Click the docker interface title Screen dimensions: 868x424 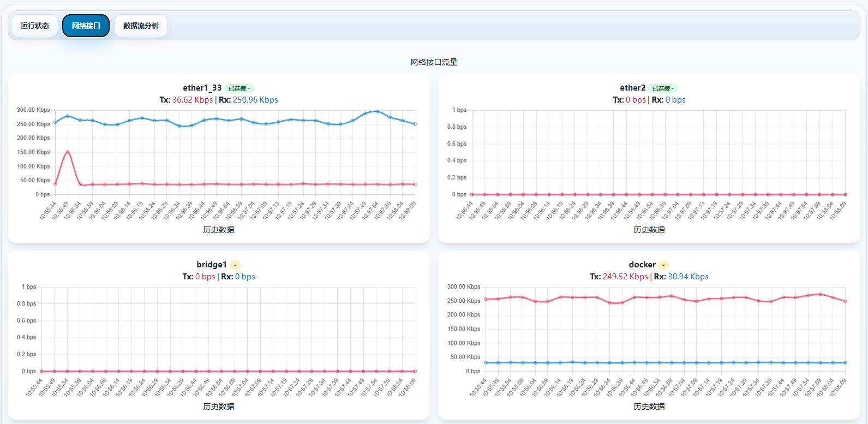pyautogui.click(x=642, y=265)
